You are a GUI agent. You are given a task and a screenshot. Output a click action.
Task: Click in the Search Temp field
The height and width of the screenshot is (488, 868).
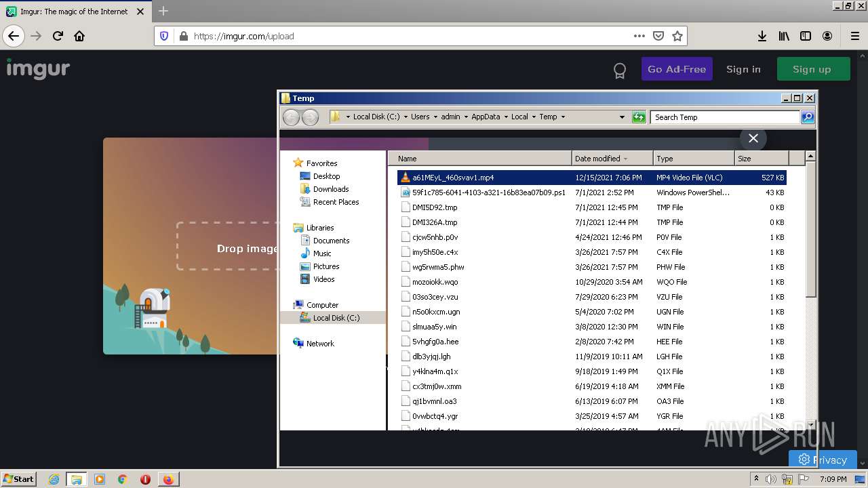pyautogui.click(x=725, y=117)
